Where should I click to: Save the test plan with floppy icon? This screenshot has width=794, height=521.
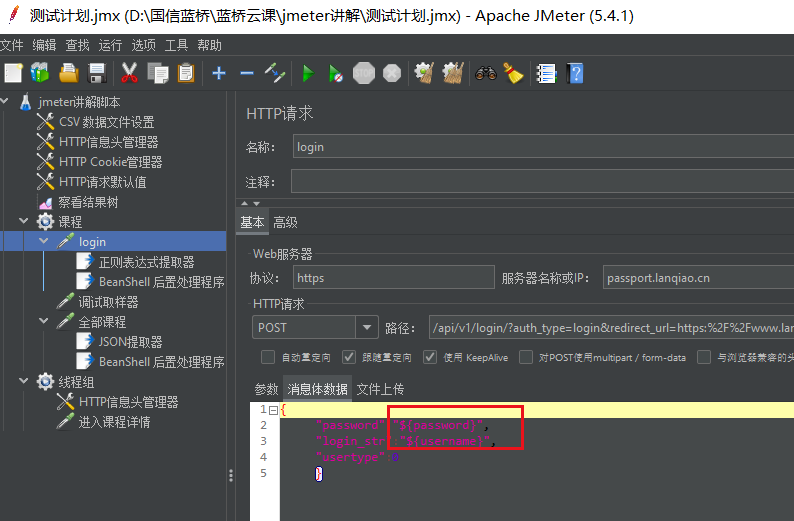click(97, 73)
